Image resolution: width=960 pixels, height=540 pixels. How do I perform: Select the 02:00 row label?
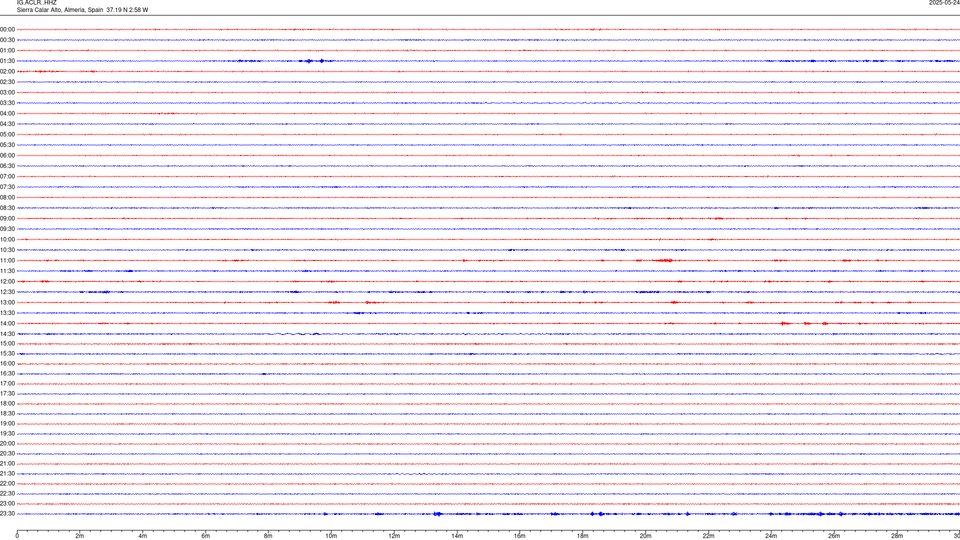click(x=7, y=72)
